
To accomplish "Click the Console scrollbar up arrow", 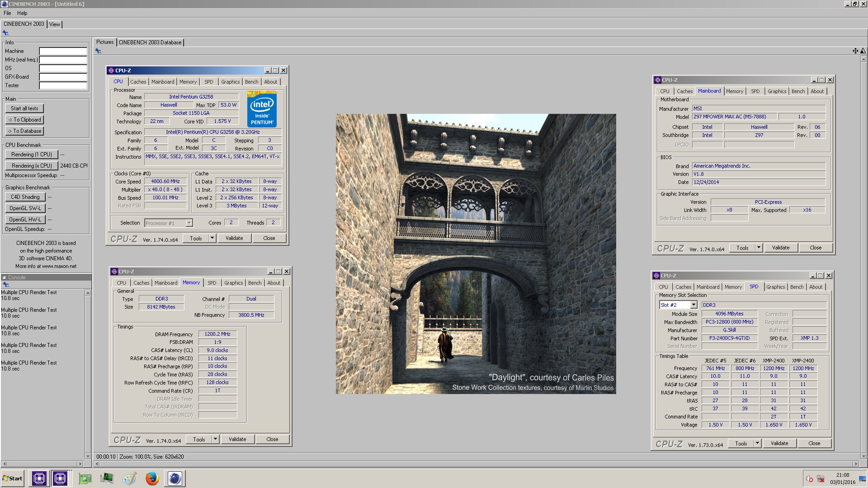I will coord(88,293).
